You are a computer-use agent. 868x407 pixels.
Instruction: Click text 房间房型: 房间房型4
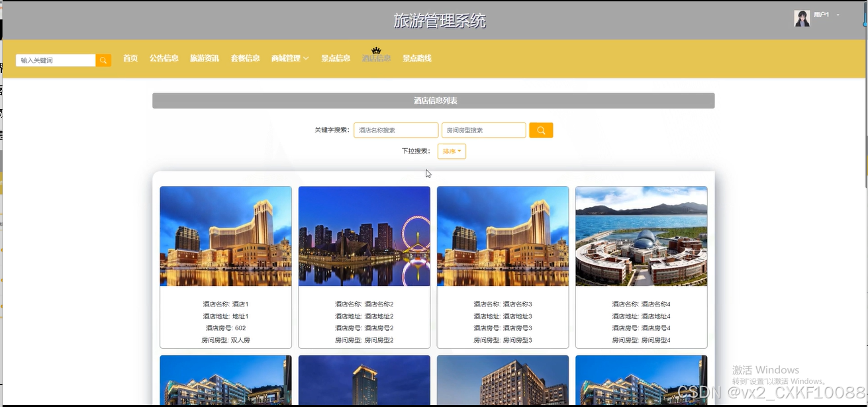click(x=641, y=340)
